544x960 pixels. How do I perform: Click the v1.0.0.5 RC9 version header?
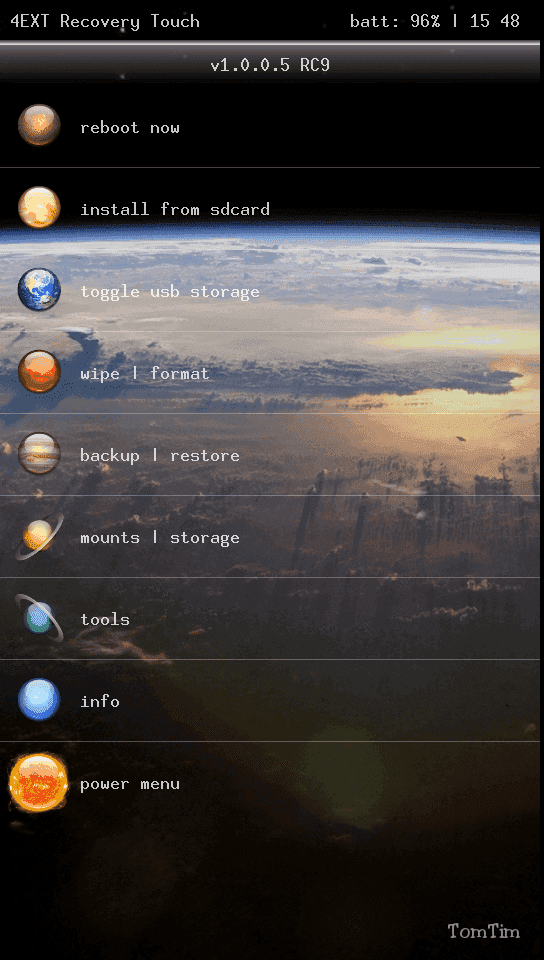(x=270, y=65)
